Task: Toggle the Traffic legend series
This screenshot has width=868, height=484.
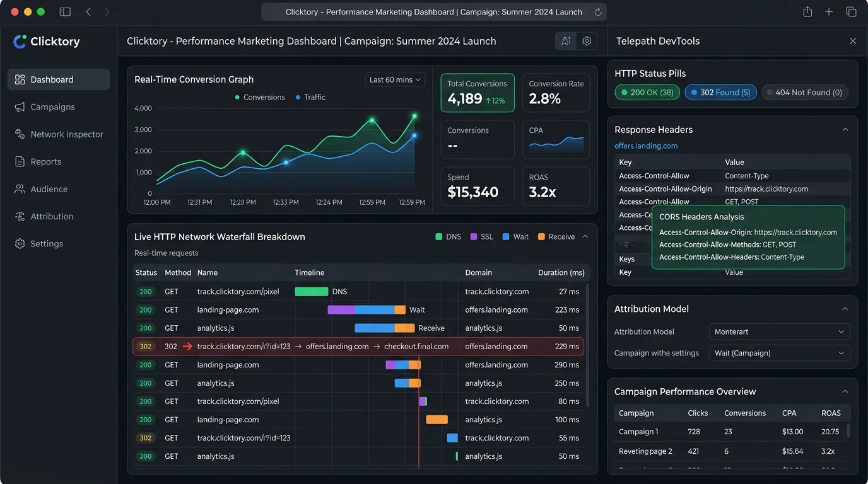Action: [x=310, y=97]
